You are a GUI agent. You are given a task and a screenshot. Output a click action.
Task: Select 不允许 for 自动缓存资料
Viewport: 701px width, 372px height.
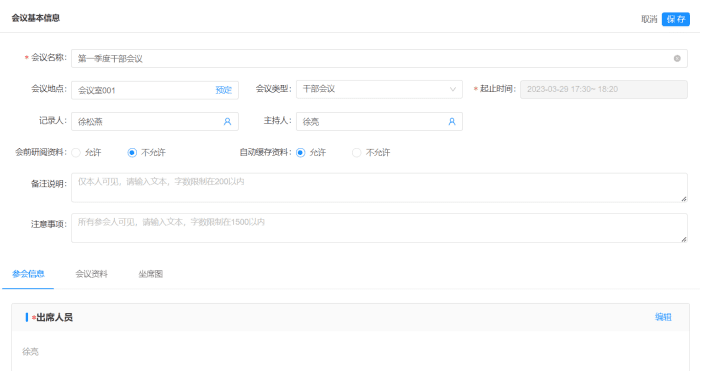pyautogui.click(x=356, y=153)
